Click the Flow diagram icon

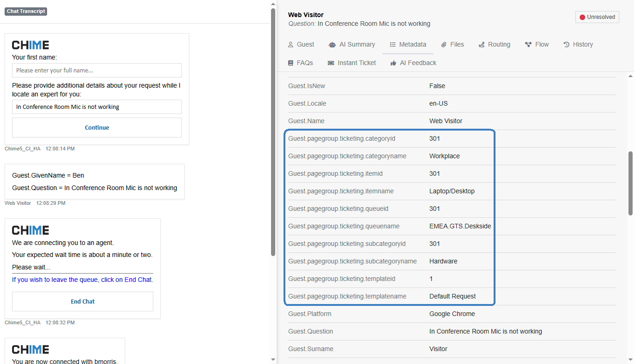coord(528,45)
